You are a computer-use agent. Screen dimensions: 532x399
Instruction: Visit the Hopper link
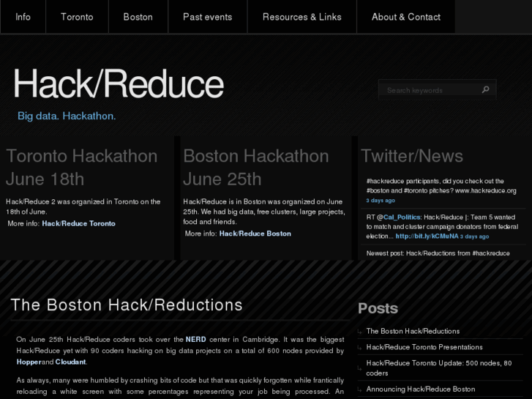29,362
